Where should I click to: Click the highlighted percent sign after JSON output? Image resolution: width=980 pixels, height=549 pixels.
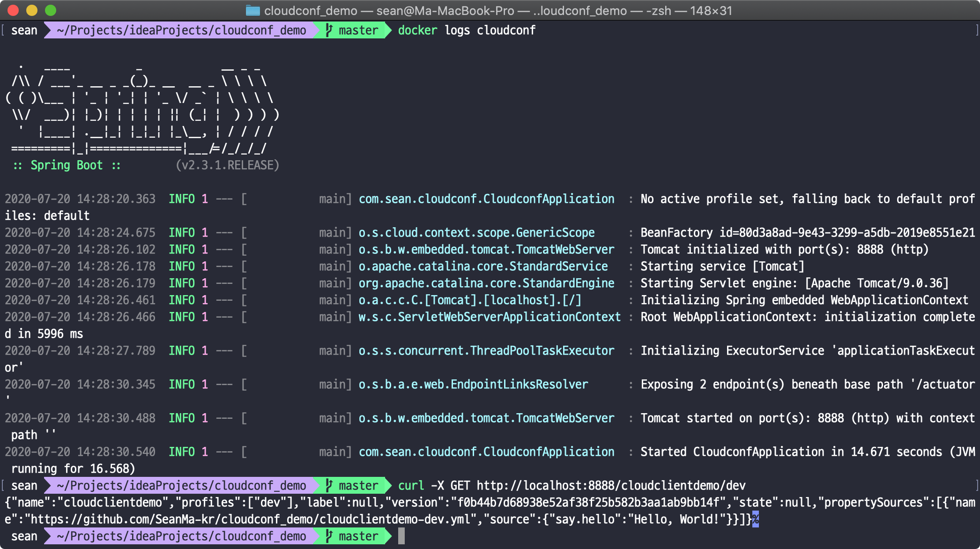755,519
